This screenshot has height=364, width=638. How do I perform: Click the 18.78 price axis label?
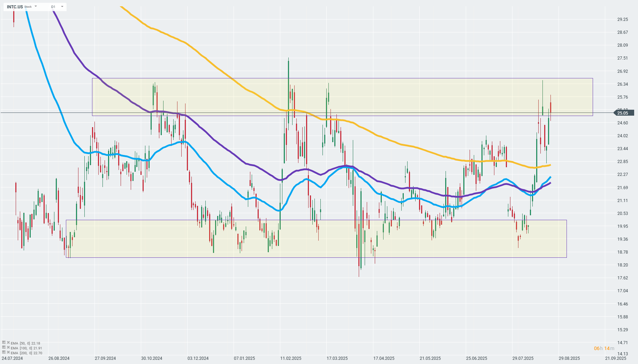[623, 252]
